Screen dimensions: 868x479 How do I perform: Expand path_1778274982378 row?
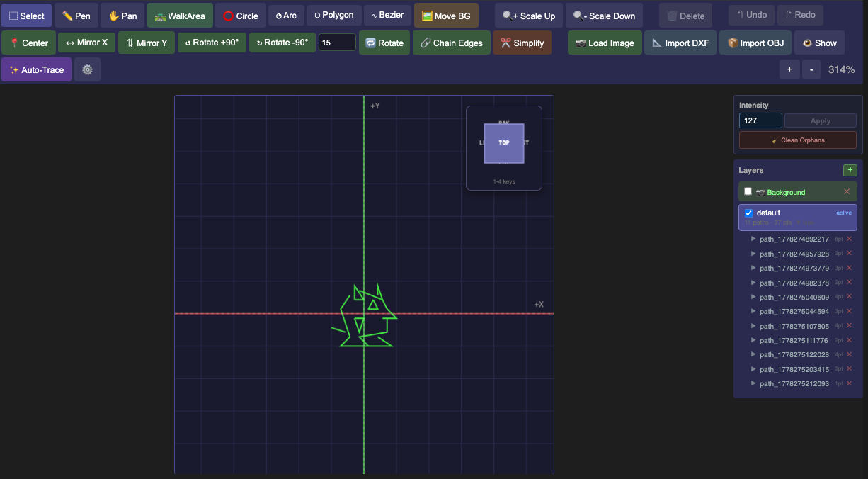click(x=753, y=283)
